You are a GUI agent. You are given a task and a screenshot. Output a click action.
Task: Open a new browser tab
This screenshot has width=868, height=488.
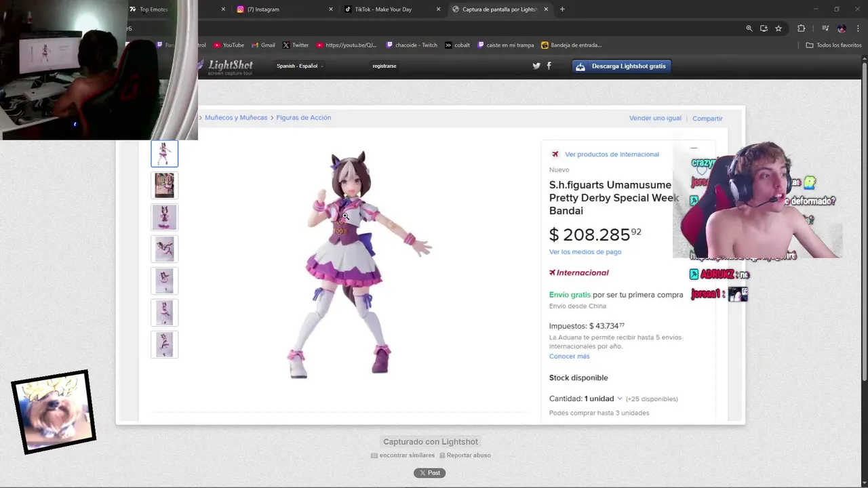tap(562, 9)
